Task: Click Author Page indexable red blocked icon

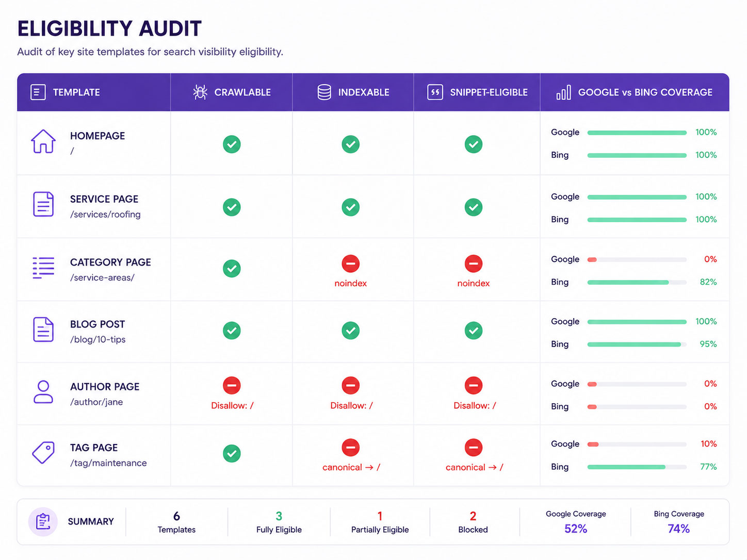Action: click(351, 386)
